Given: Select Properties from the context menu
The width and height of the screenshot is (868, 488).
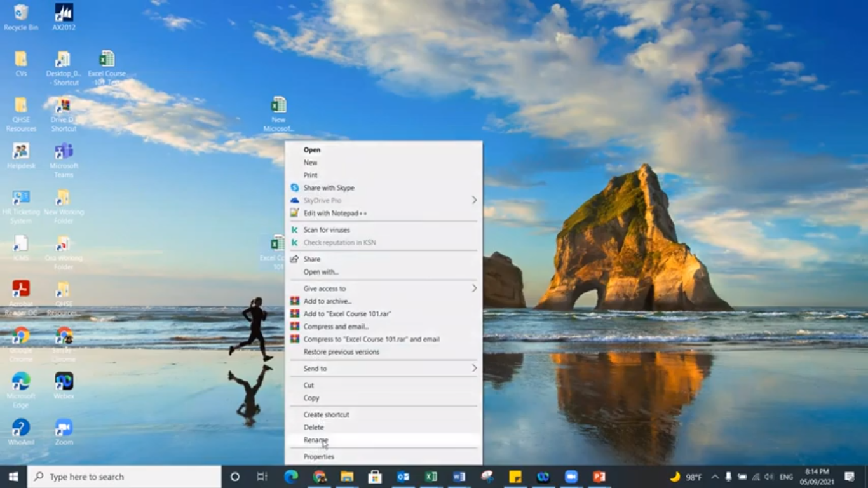Looking at the screenshot, I should (x=319, y=457).
